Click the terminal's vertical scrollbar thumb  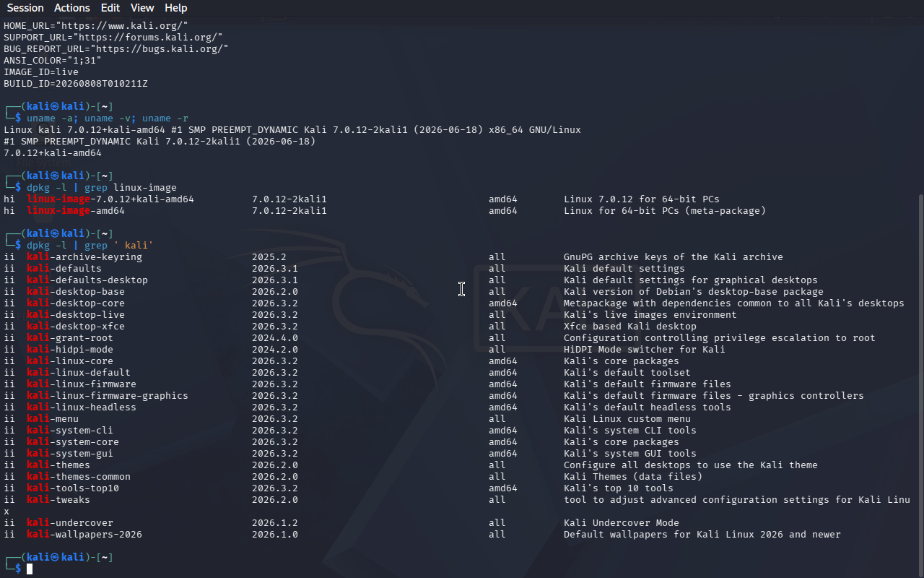pos(920,384)
